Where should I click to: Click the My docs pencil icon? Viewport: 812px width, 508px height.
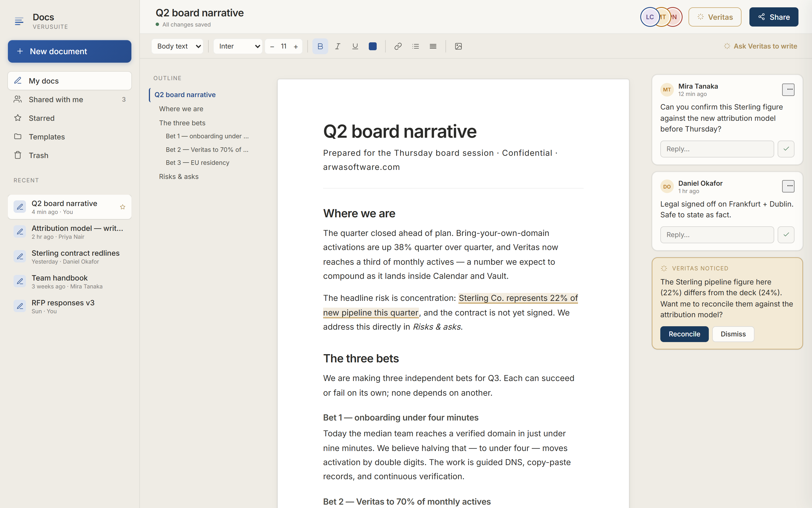tap(18, 81)
